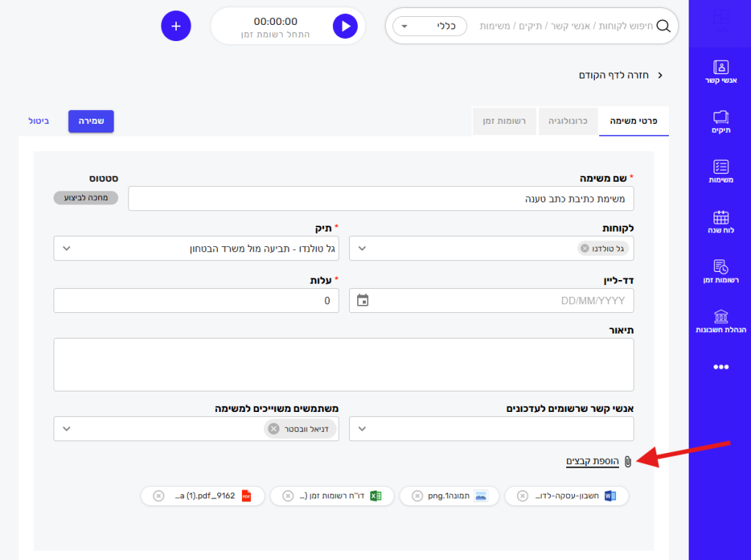This screenshot has height=560, width=751.
Task: Expand the contacts registered for updates dropdown
Action: pyautogui.click(x=362, y=429)
